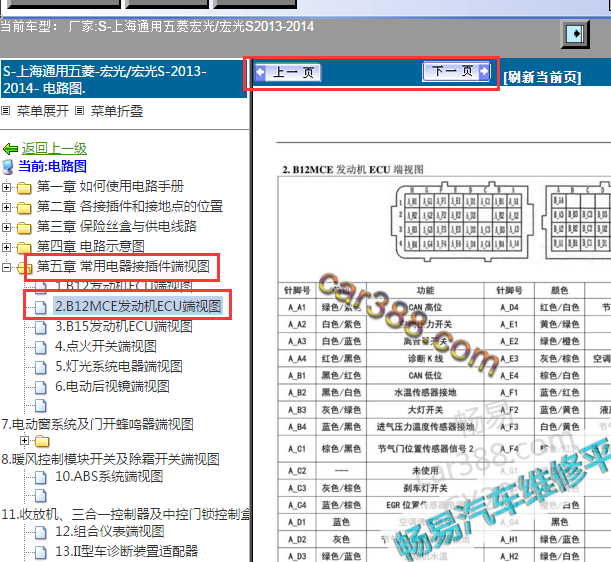Image resolution: width=611 pixels, height=562 pixels.
Task: Open 11.收放机、三合一控制器 page
Action: coord(125,514)
